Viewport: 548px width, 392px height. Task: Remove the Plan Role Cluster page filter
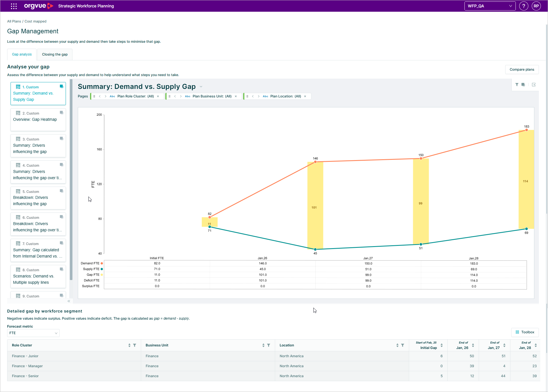158,96
